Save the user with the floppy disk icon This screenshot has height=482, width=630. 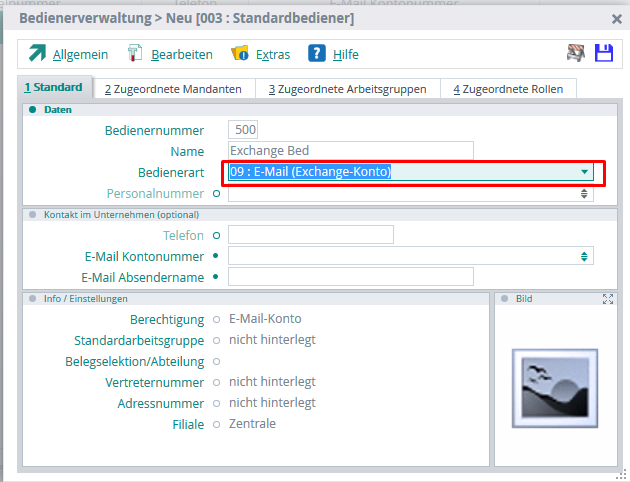tap(604, 54)
